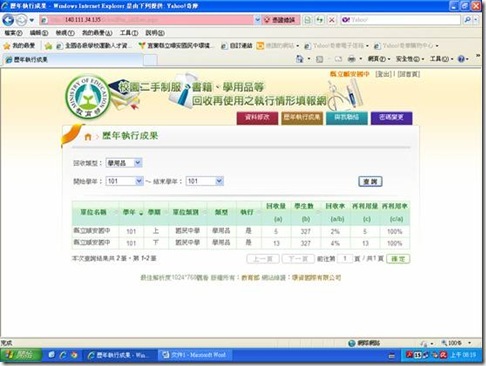Click the blue Help question mark icon
This screenshot has height=366, width=486.
[x=461, y=59]
